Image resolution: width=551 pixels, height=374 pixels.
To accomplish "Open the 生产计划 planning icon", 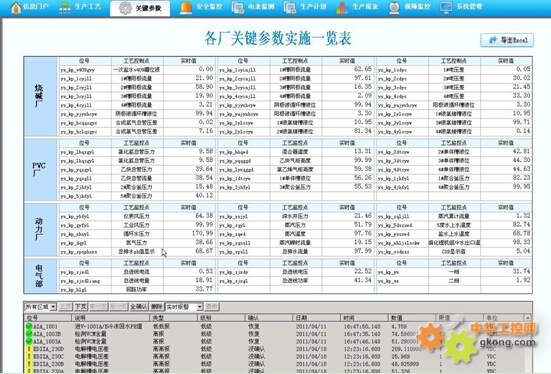I will coord(290,8).
